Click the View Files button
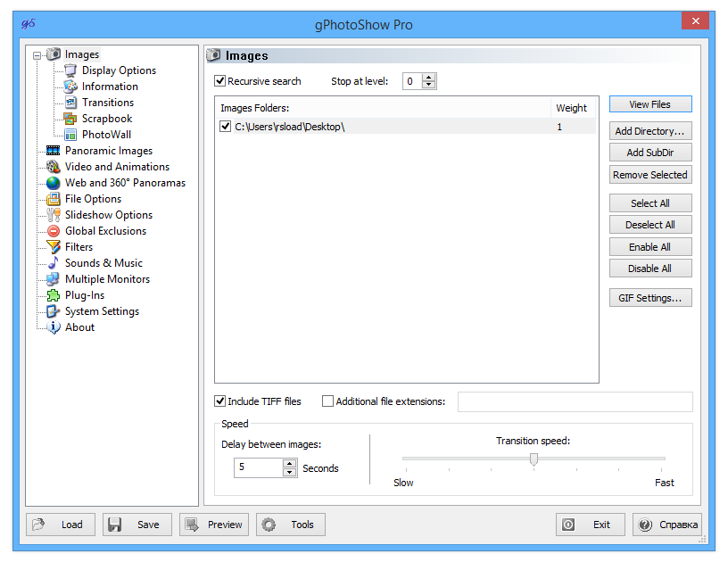 tap(650, 104)
